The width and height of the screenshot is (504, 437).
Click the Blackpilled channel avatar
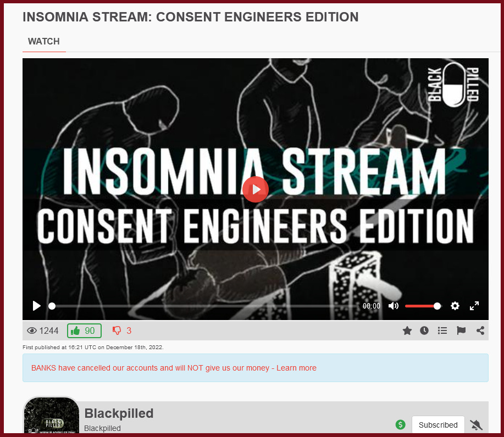pyautogui.click(x=52, y=415)
